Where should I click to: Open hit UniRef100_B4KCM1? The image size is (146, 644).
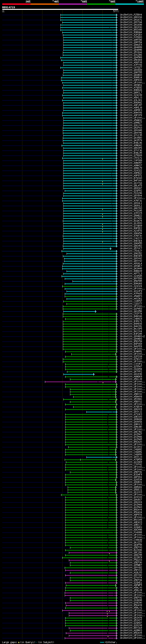[131, 326]
